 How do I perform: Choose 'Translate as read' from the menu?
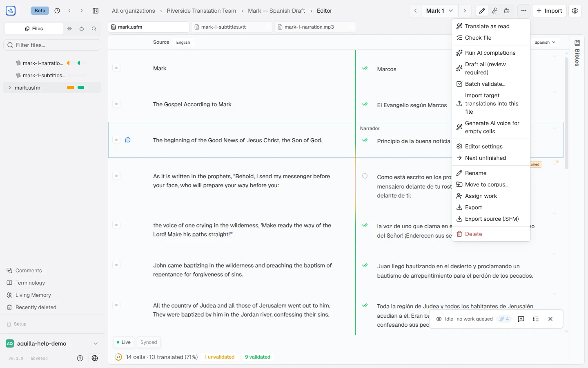tap(491, 26)
